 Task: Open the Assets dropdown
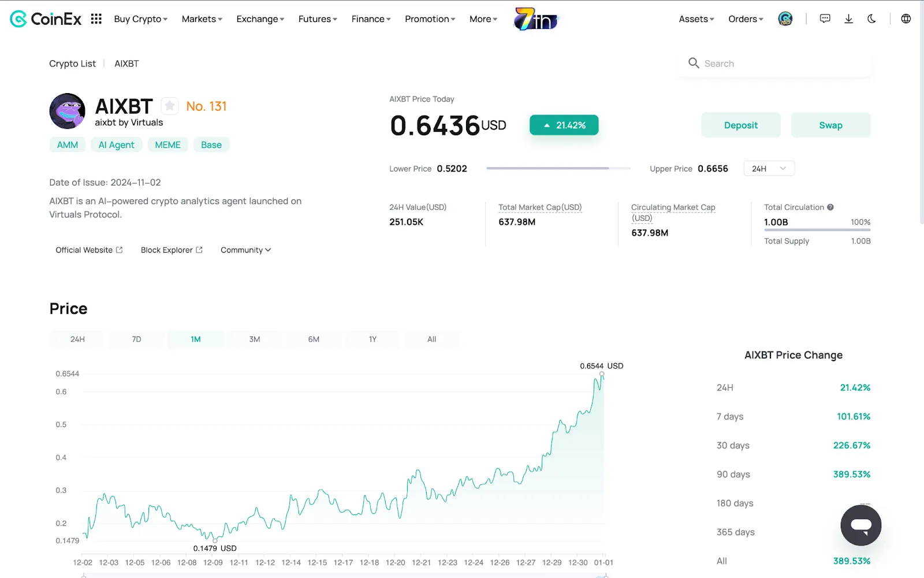pos(696,19)
